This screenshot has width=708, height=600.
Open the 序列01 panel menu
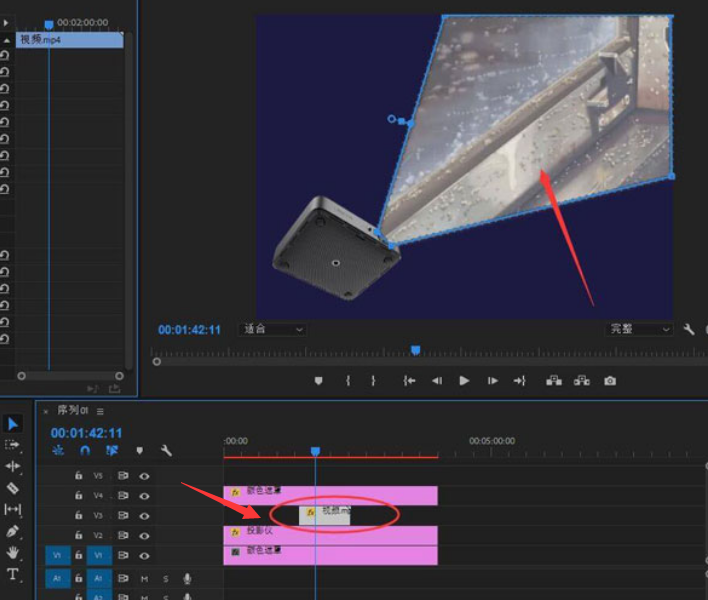point(100,411)
